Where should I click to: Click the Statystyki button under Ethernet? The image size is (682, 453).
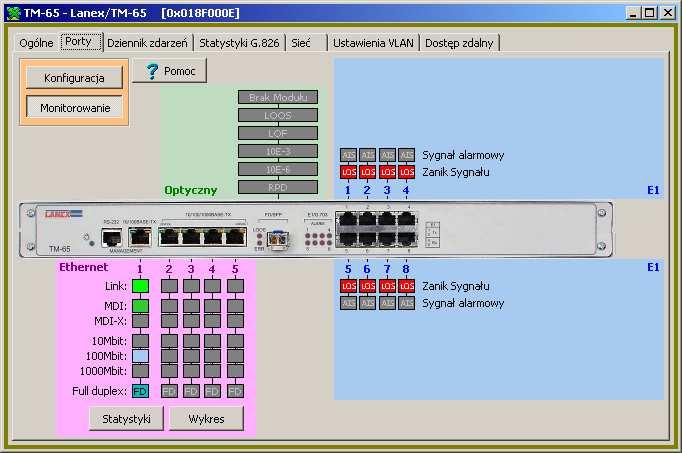pos(126,419)
